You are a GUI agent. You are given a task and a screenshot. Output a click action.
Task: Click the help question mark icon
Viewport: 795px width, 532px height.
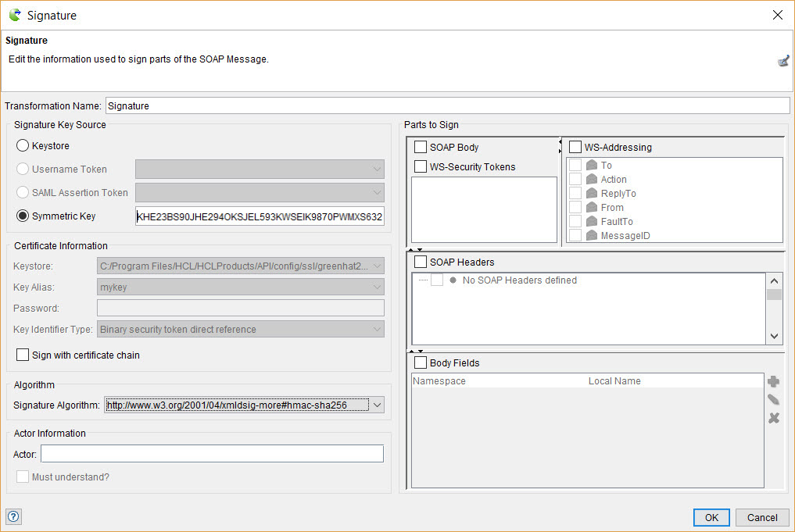tap(13, 516)
